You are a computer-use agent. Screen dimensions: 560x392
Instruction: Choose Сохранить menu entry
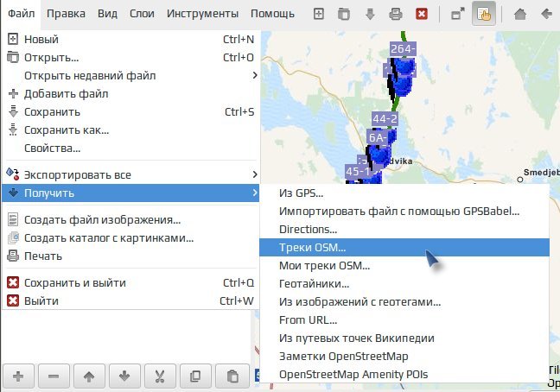pyautogui.click(x=130, y=112)
